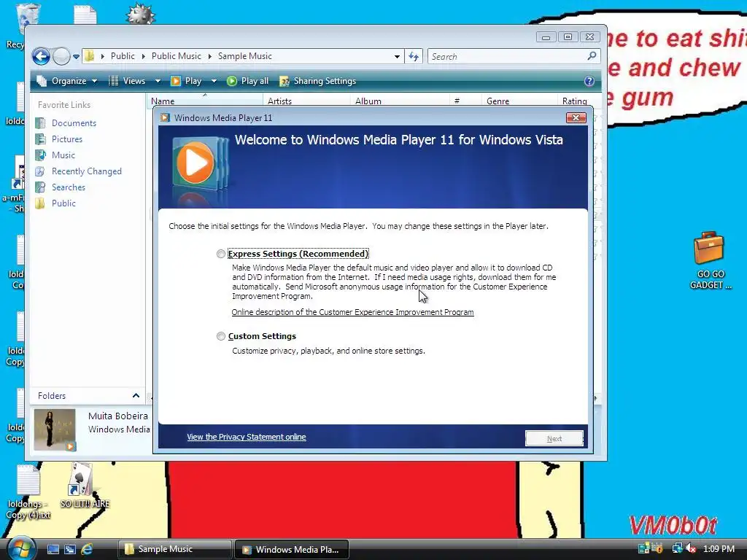Maximize the Sample Music Explorer window
Screen dimensions: 747x560
tap(568, 36)
